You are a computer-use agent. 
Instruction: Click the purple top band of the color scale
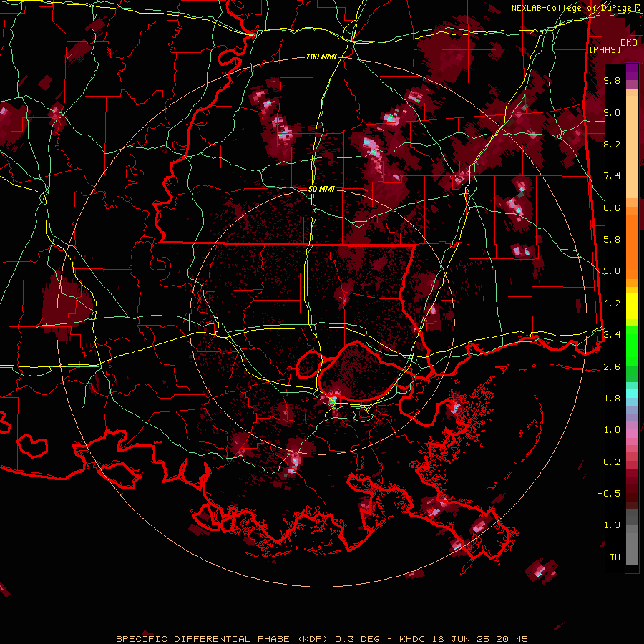tap(632, 72)
